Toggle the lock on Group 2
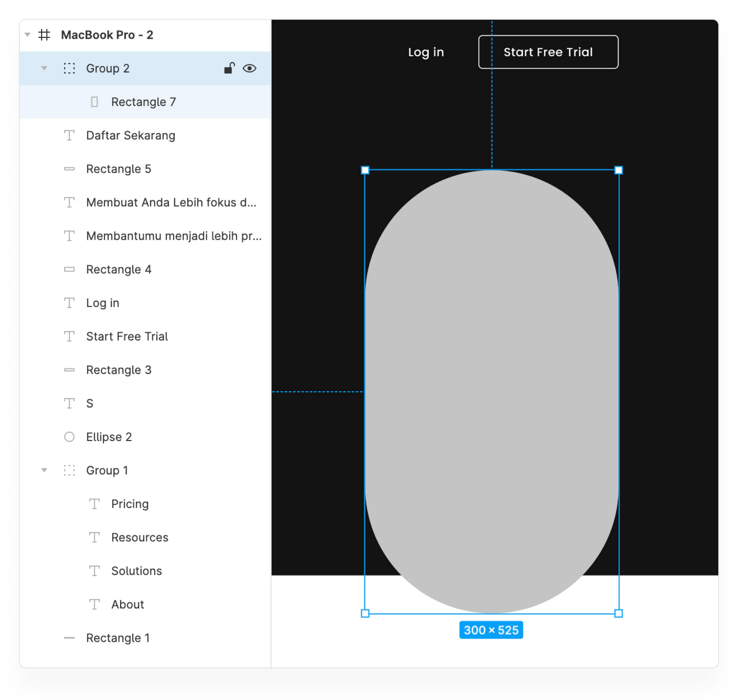This screenshot has height=700, width=738. [229, 68]
